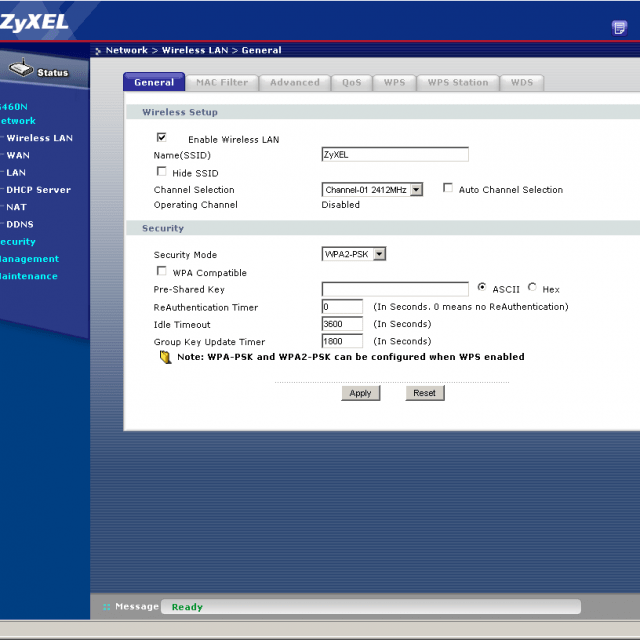Open the QoS tab
The height and width of the screenshot is (640, 640).
(352, 83)
